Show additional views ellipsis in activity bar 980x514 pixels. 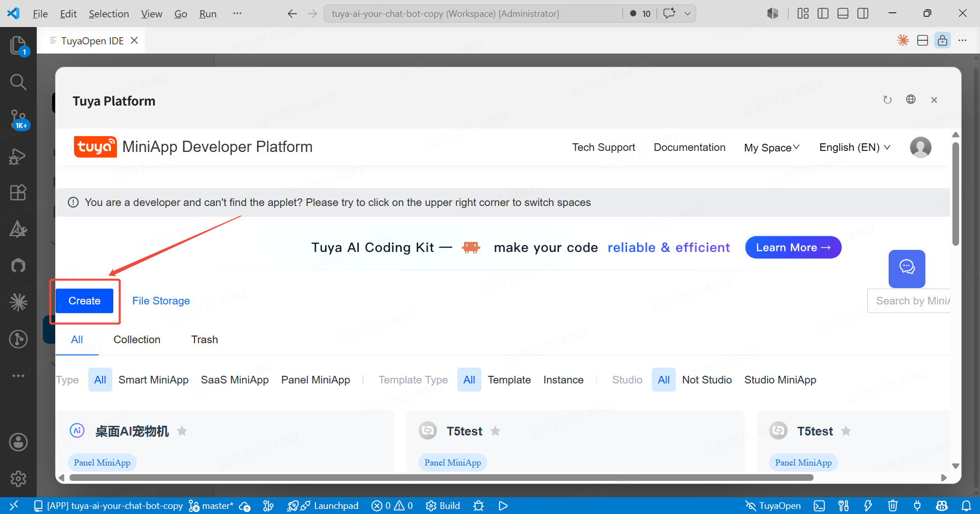[x=18, y=376]
